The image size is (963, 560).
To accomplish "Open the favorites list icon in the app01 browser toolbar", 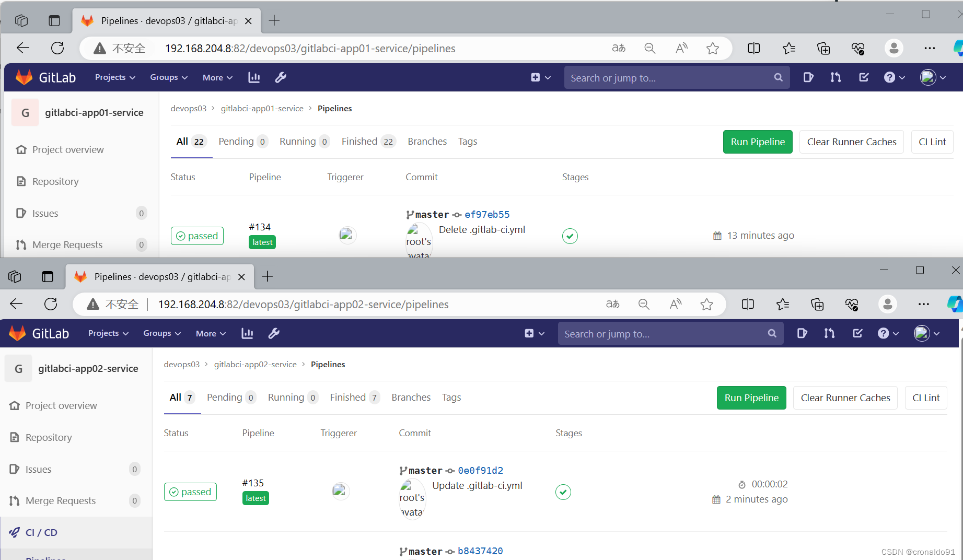I will [x=789, y=48].
